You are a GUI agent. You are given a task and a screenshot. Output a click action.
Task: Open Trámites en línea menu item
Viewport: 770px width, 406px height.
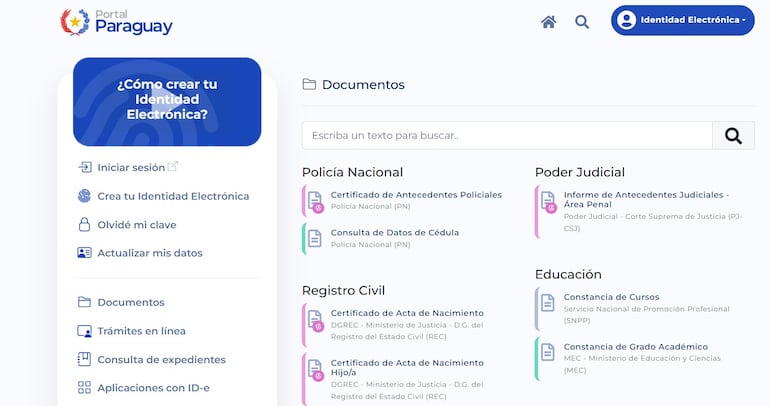(141, 331)
